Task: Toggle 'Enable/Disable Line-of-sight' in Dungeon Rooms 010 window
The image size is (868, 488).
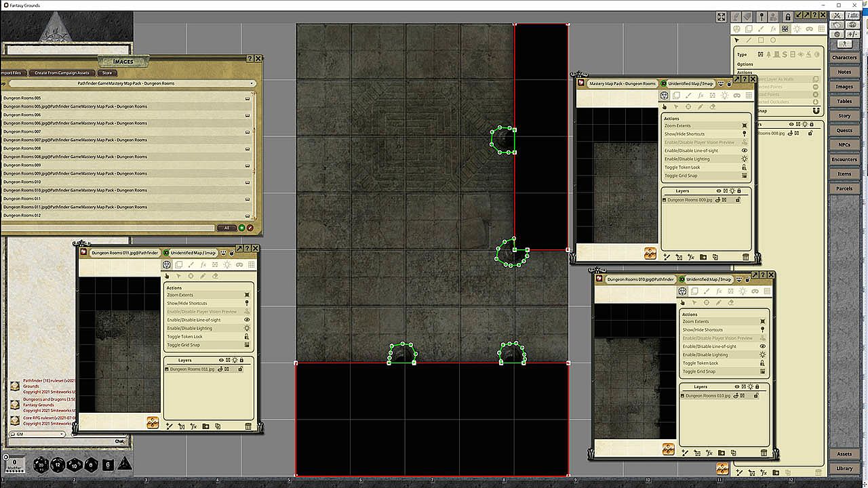Action: coord(724,346)
